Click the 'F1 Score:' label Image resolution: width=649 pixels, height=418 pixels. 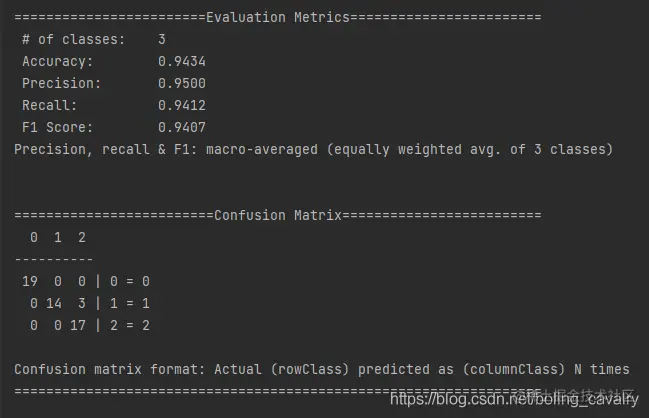[58, 127]
